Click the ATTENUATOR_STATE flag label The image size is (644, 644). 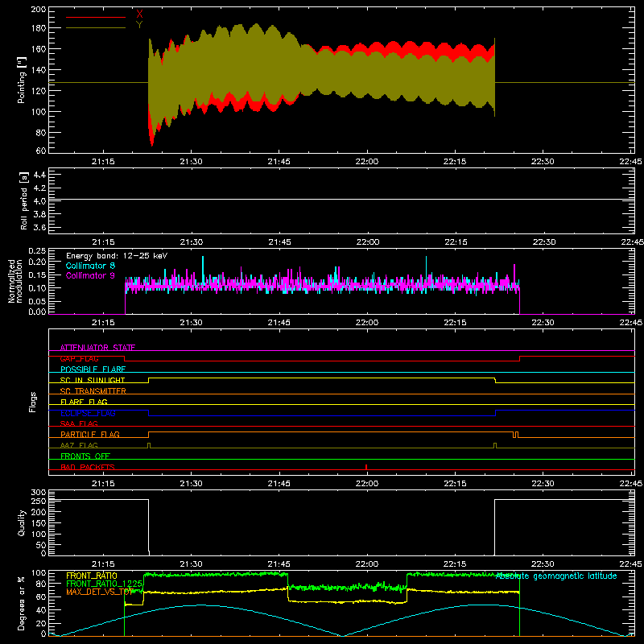tap(97, 348)
